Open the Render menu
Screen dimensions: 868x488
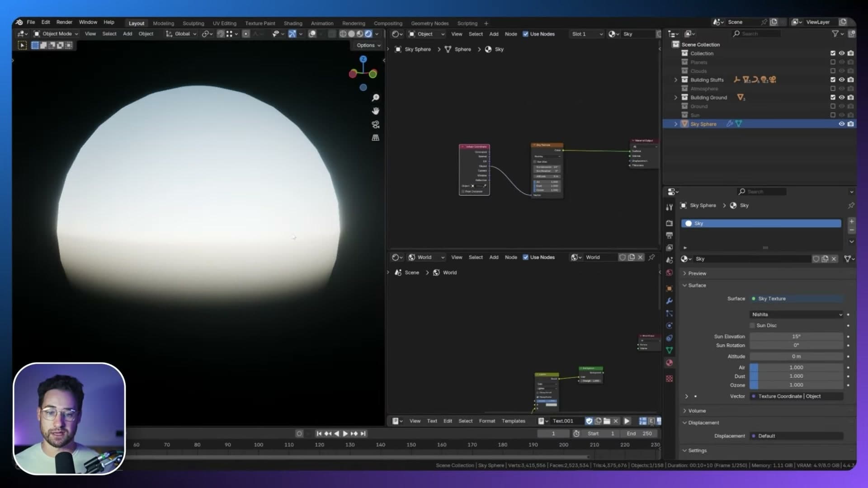pyautogui.click(x=64, y=22)
